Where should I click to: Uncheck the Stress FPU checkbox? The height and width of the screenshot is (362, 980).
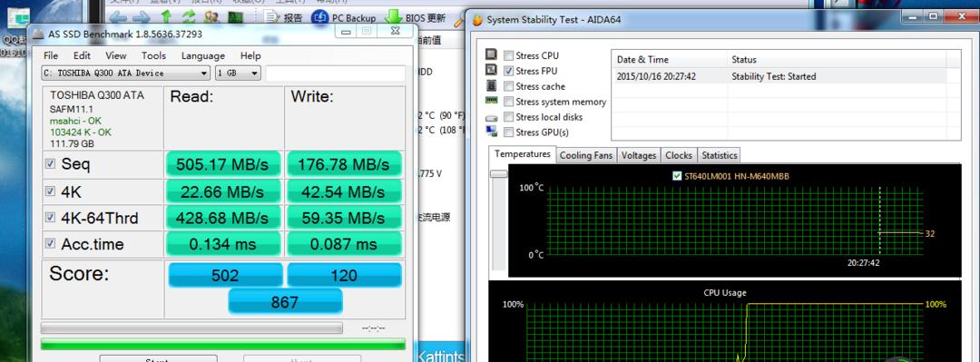(509, 71)
